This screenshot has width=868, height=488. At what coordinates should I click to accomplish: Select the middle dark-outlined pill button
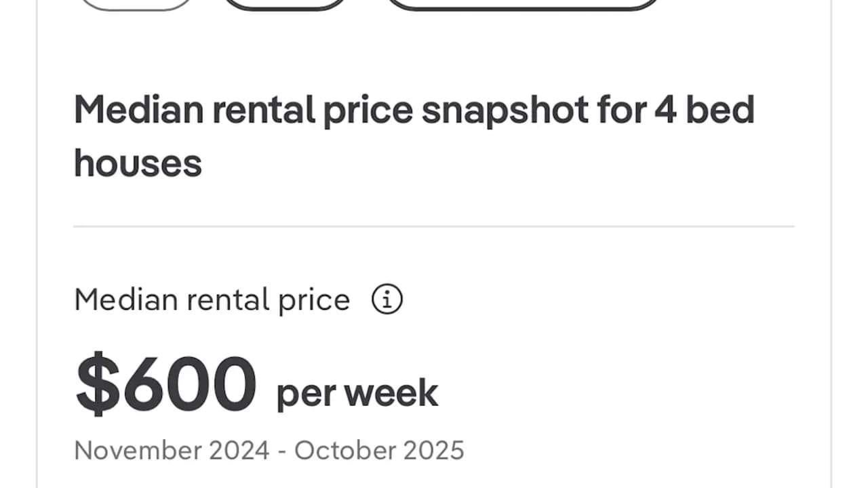[284, 4]
